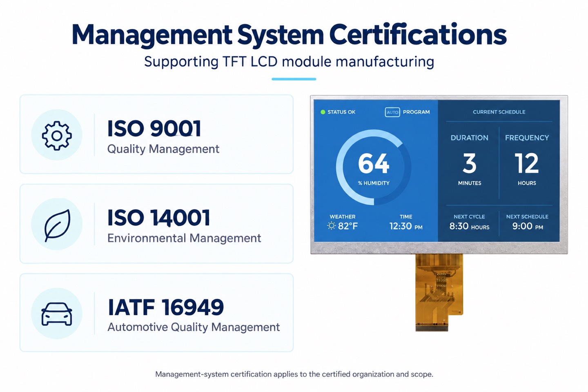Click the 'TIME' label above 12:30
Screen dimensions: 588x392
406,217
